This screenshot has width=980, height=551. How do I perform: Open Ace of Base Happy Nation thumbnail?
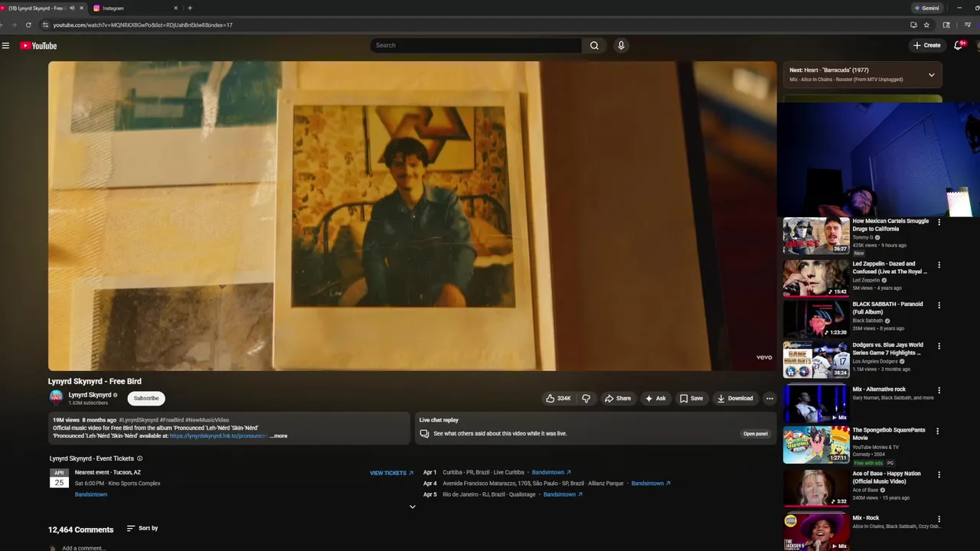pyautogui.click(x=816, y=487)
